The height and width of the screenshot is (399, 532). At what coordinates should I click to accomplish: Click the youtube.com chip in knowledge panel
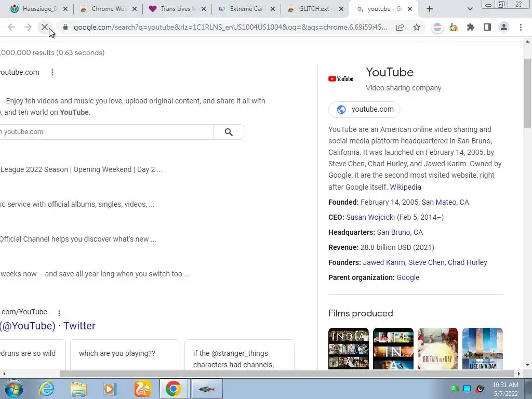point(364,110)
